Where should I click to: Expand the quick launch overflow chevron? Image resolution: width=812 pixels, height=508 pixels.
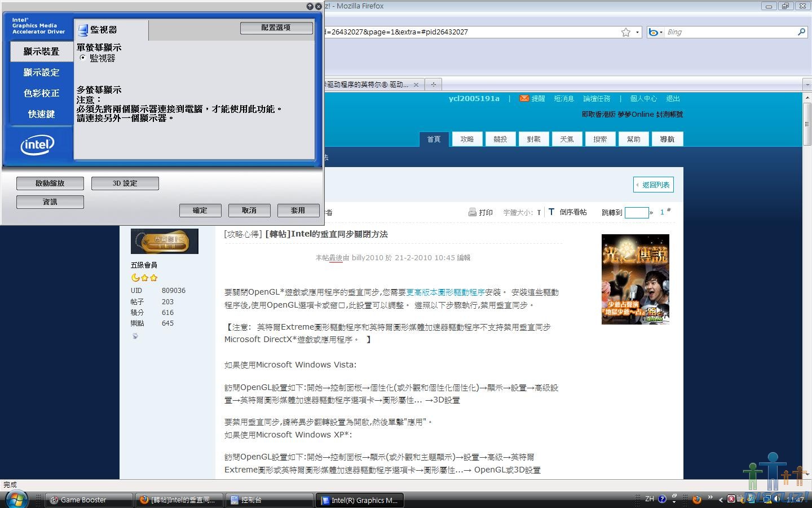coord(710,498)
